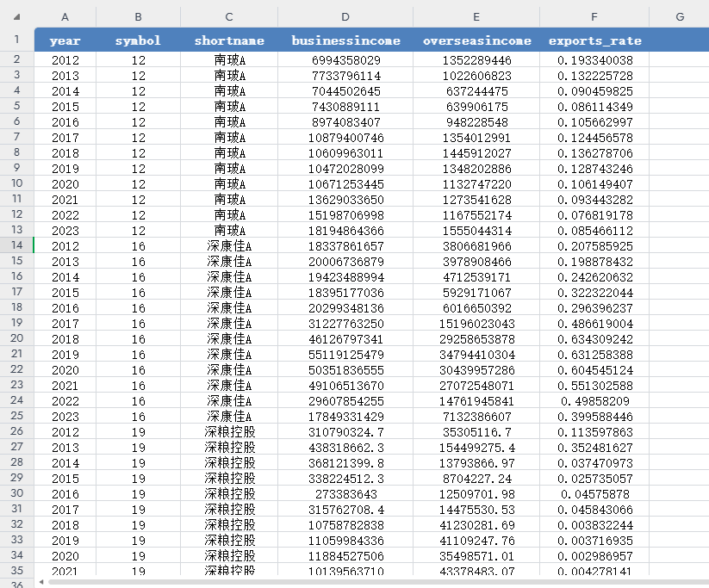Click cell with value 50351836555
Viewport: 709px width, 588px height.
[x=345, y=370]
